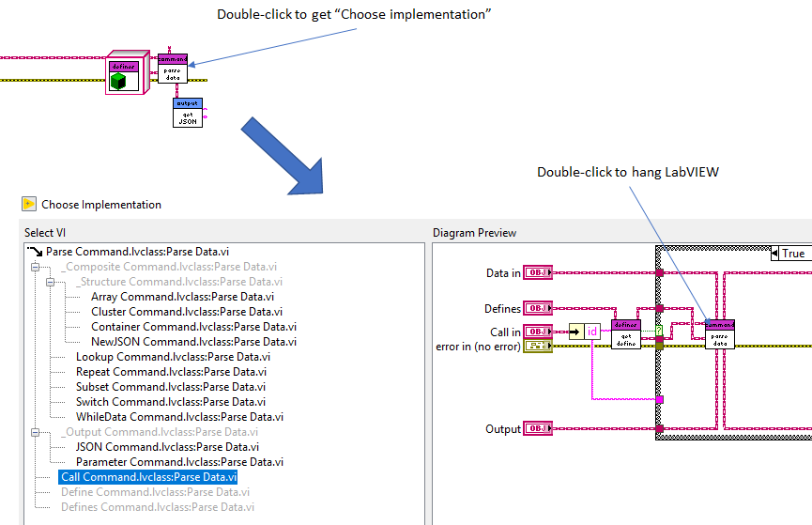
Task: Collapse the _Output Command tree node
Action: point(36,432)
